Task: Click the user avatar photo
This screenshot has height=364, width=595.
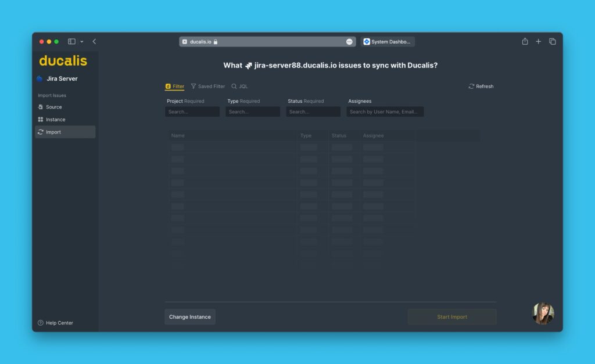Action: click(x=543, y=313)
